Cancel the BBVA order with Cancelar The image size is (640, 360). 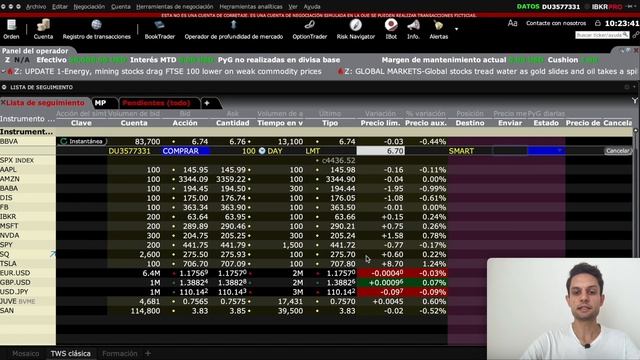tap(618, 151)
